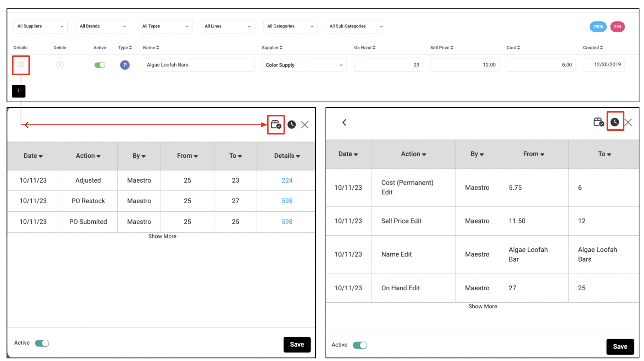Image resolution: width=644 pixels, height=361 pixels.
Task: Open All Sub-Categories filter dropdown
Action: point(356,26)
